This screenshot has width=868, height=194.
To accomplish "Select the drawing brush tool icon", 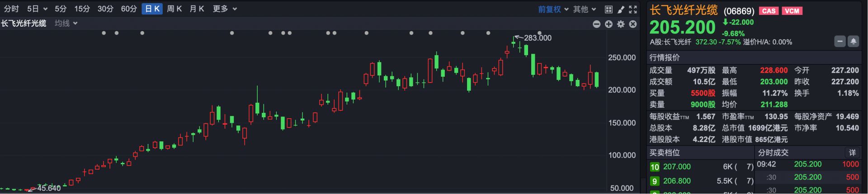I will point(621,9).
